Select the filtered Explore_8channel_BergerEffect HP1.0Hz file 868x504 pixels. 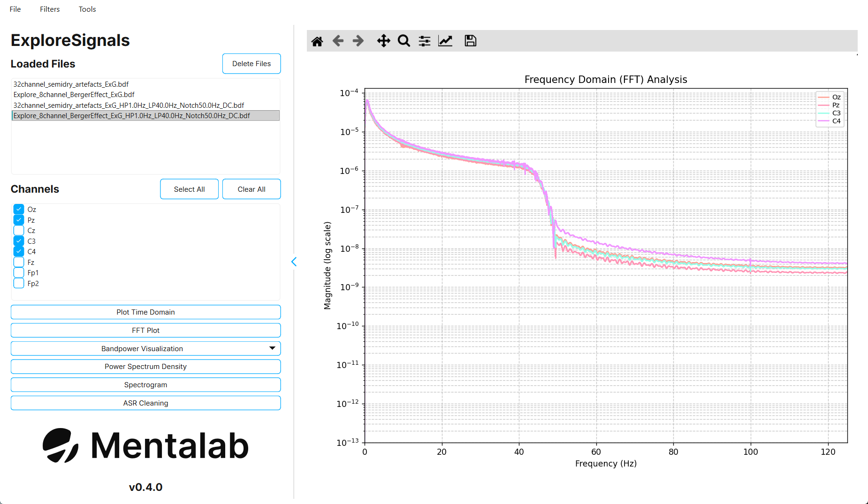pos(145,116)
